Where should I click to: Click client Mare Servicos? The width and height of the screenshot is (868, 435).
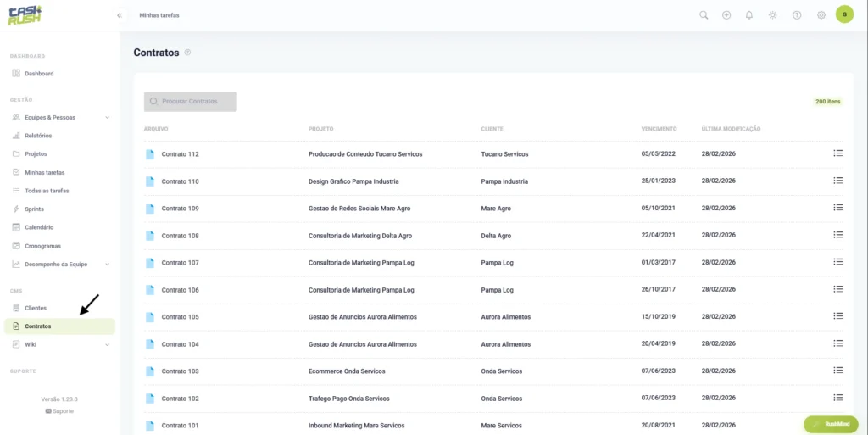(x=502, y=426)
